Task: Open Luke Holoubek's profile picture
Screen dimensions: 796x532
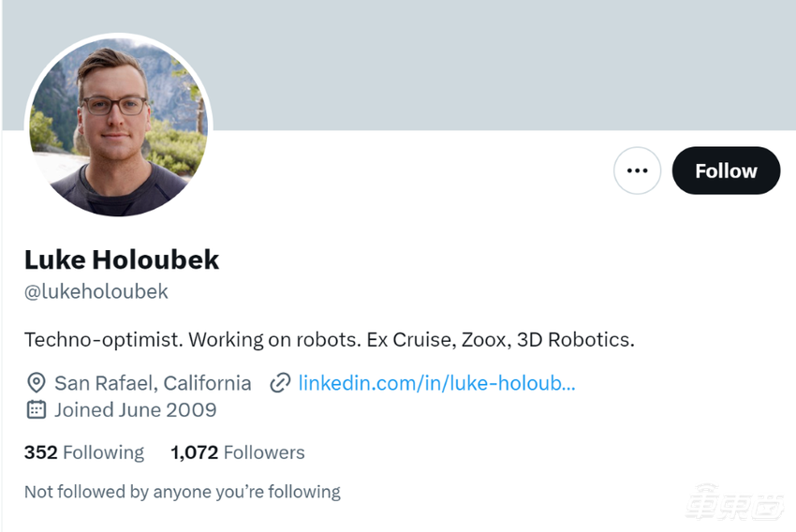Action: tap(118, 126)
